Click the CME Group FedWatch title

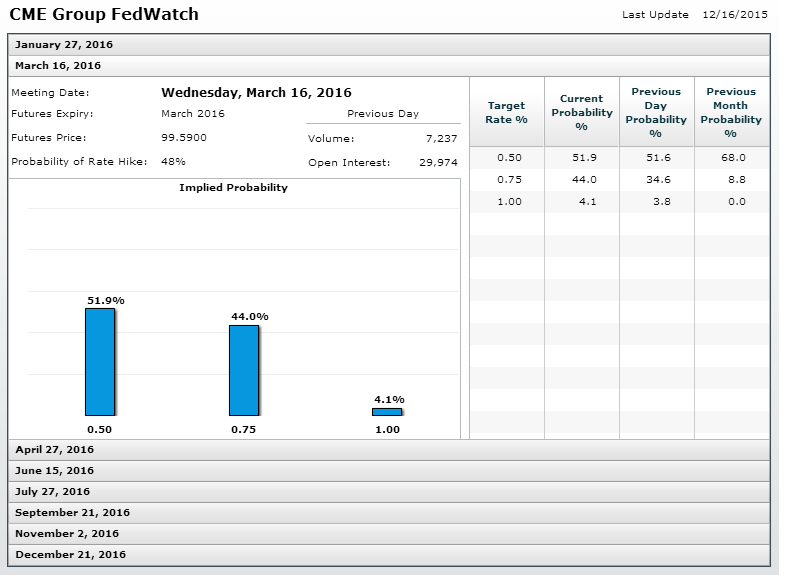pos(104,14)
